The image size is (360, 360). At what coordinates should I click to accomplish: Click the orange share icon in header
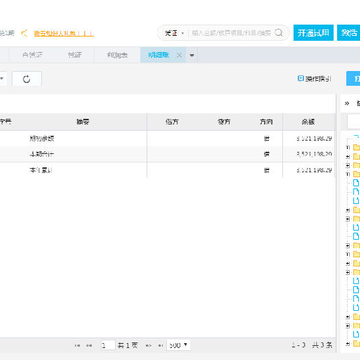[24, 33]
